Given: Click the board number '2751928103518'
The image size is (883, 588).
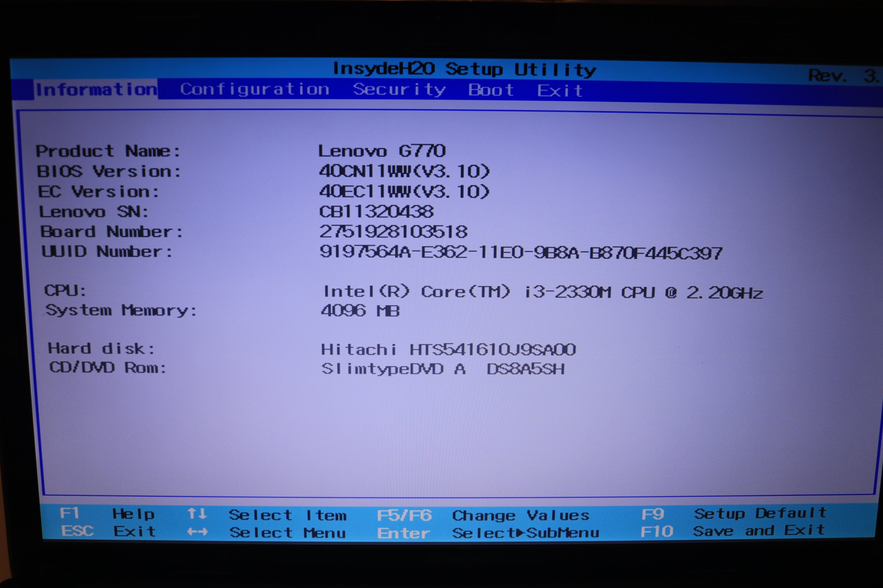Looking at the screenshot, I should pyautogui.click(x=393, y=232).
